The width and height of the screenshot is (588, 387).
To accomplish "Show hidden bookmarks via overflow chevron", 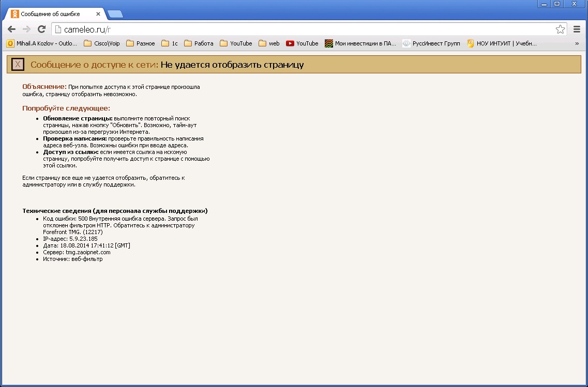I will 577,43.
